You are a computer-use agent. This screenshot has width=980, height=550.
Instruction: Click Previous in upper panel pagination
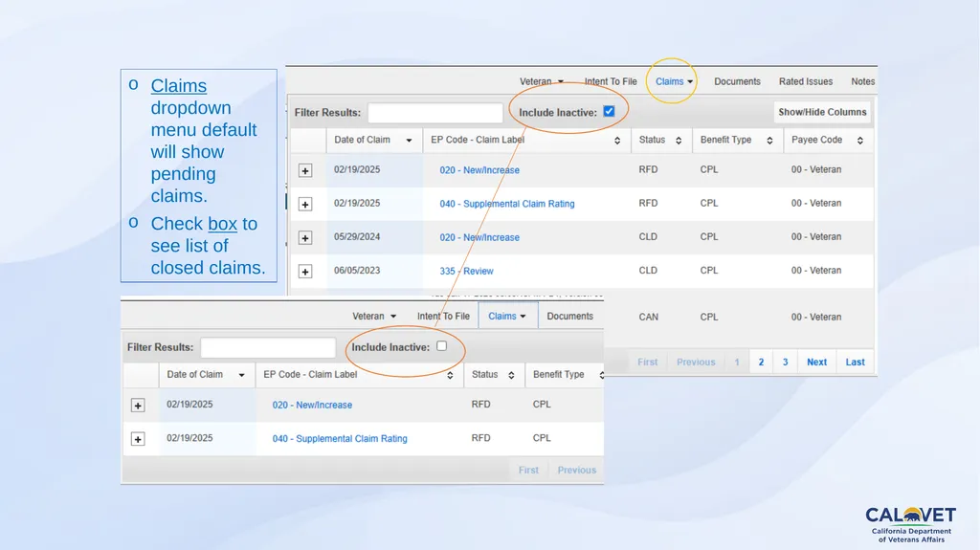(x=696, y=362)
